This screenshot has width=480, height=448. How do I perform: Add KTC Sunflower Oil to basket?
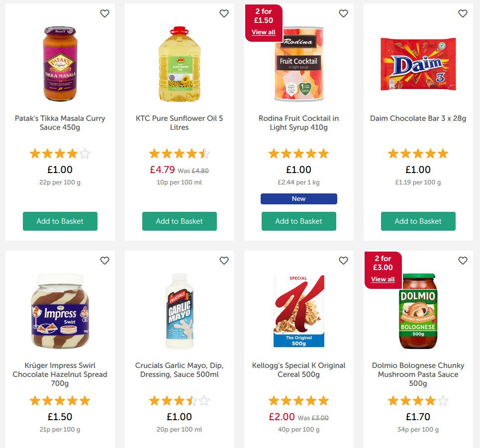[180, 221]
